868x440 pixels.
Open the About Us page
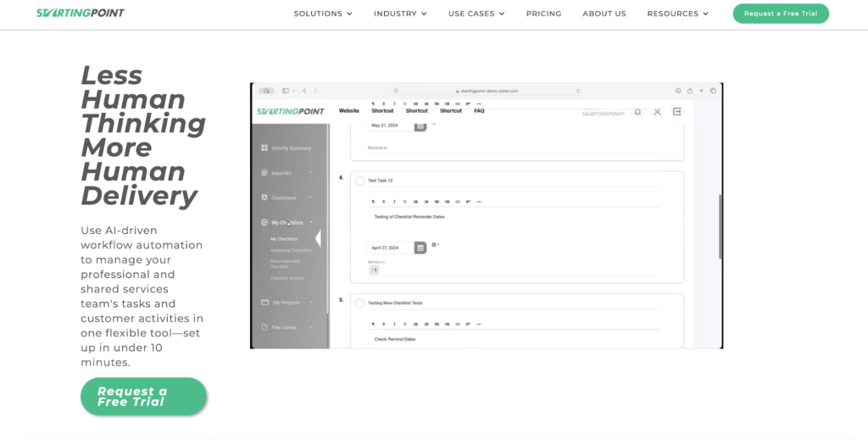click(604, 14)
